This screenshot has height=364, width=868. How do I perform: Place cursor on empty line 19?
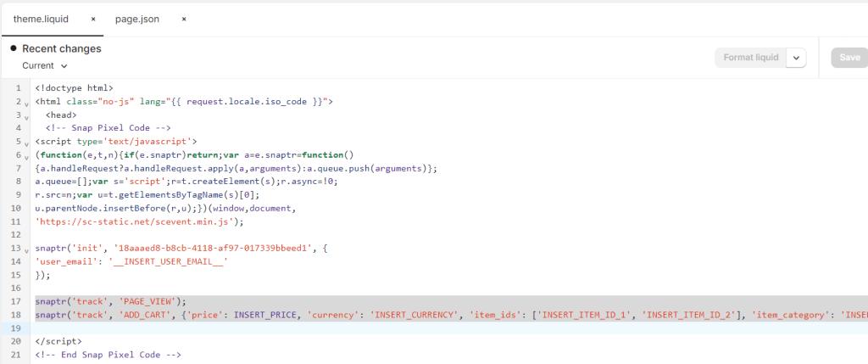point(451,328)
